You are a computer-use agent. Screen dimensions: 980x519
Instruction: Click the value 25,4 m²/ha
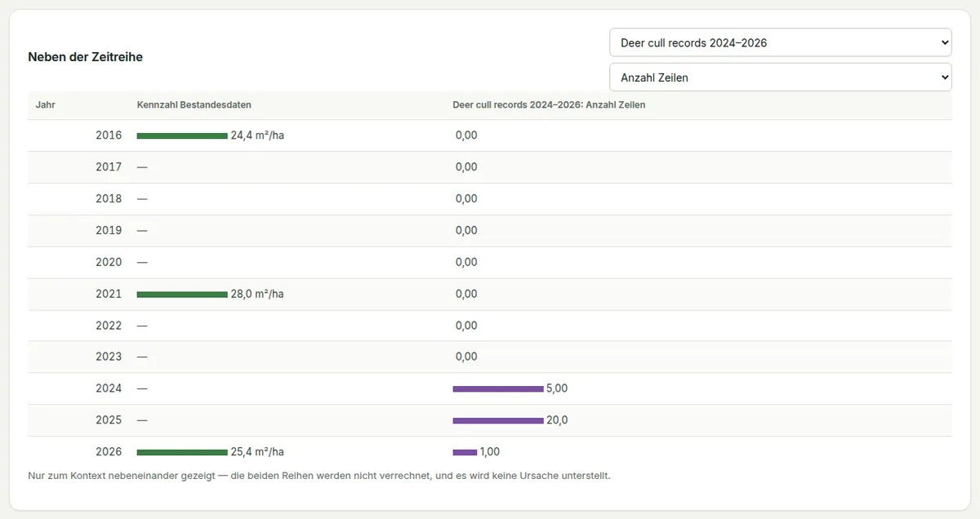click(257, 452)
